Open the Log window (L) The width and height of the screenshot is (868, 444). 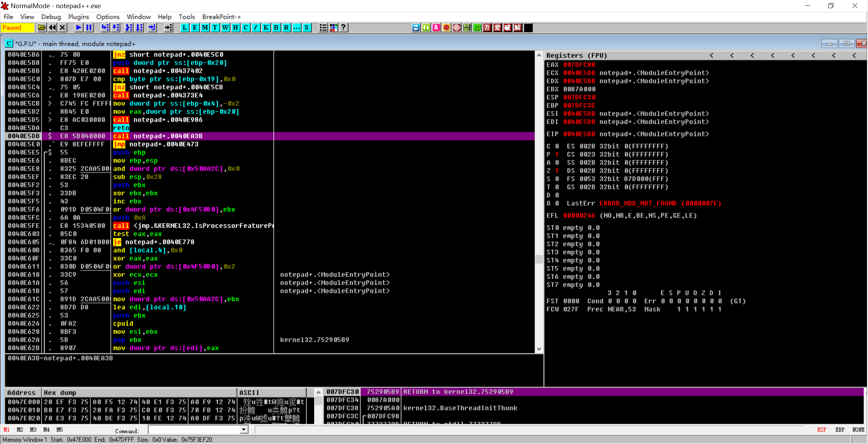pos(184,27)
